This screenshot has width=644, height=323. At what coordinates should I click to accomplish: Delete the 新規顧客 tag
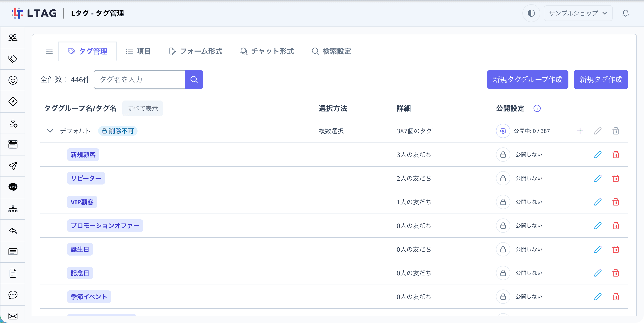point(616,155)
